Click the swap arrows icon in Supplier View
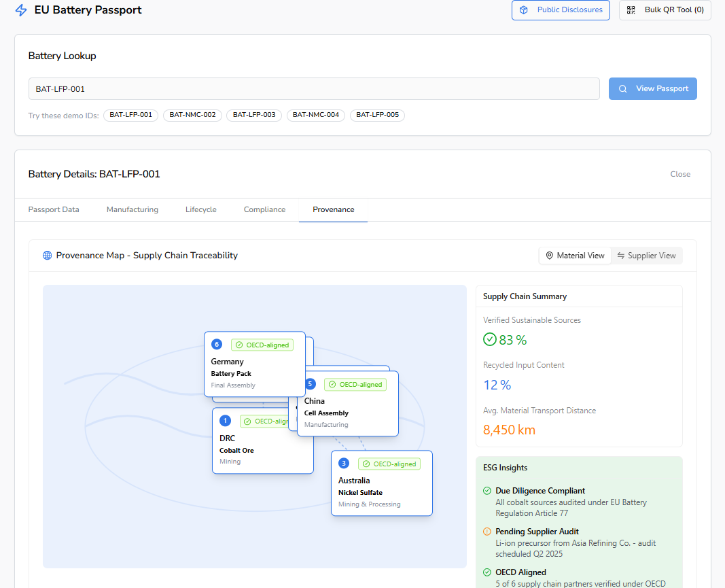 point(621,256)
